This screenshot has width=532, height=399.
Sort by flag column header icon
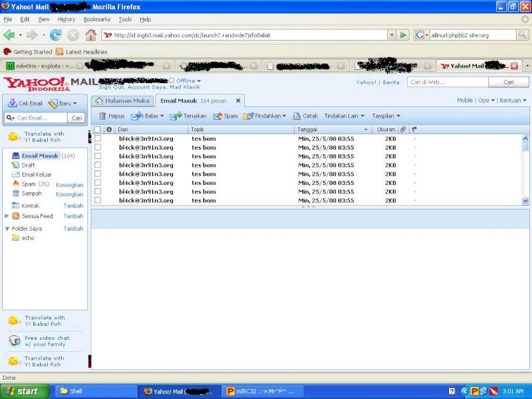pyautogui.click(x=414, y=129)
